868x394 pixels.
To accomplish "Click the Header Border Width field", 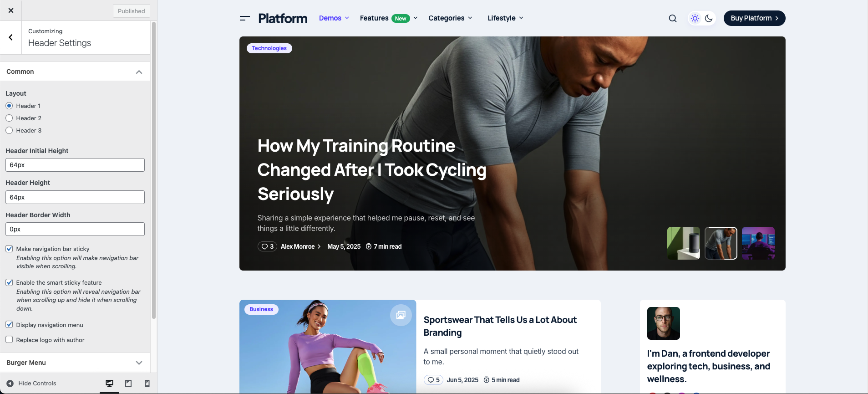I will click(75, 229).
